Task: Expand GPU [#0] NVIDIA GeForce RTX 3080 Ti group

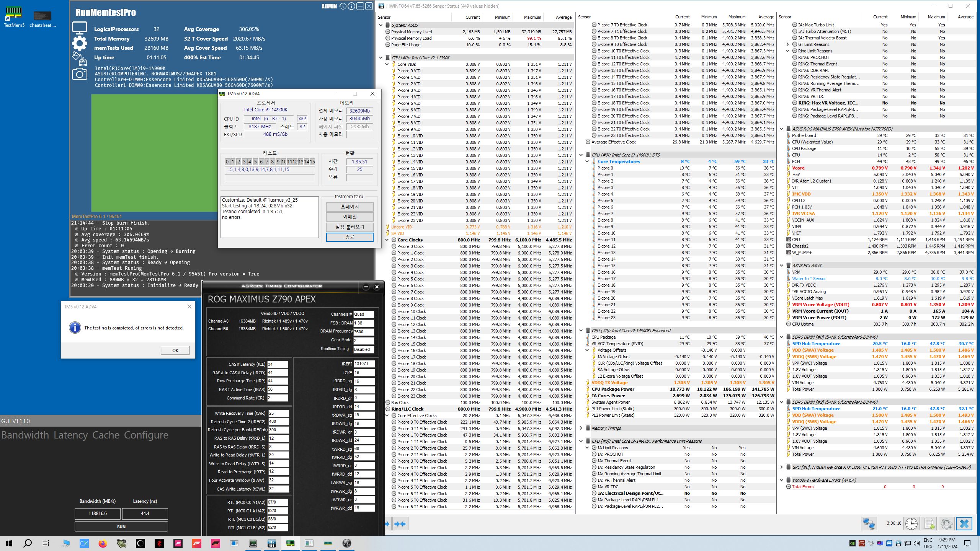Action: tap(782, 467)
